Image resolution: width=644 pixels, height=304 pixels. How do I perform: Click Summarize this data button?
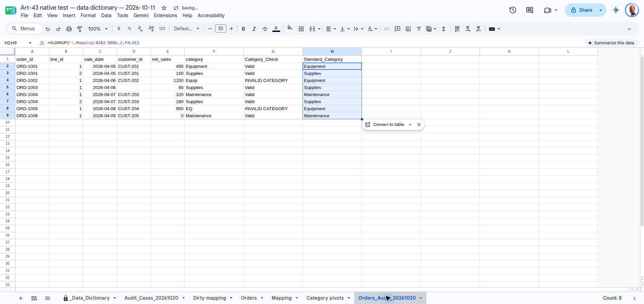611,43
